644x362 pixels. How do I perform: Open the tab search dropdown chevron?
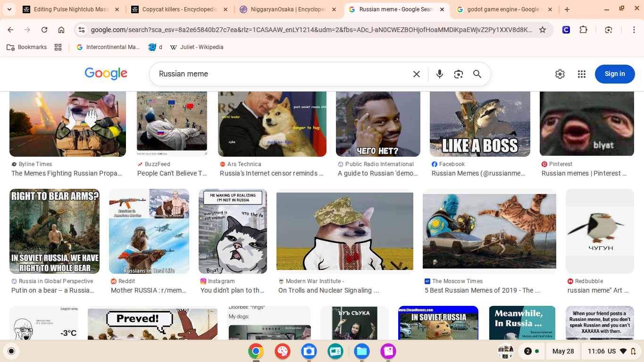coord(9,9)
